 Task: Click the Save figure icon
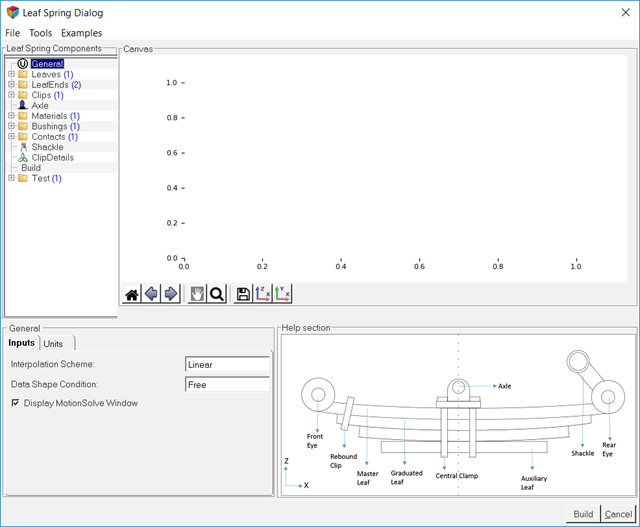[x=242, y=294]
